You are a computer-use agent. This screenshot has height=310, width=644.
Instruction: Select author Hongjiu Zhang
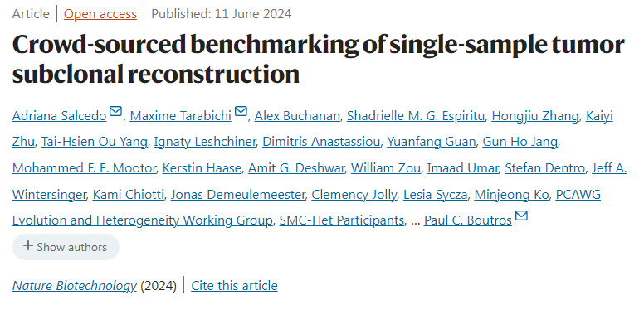click(x=534, y=116)
